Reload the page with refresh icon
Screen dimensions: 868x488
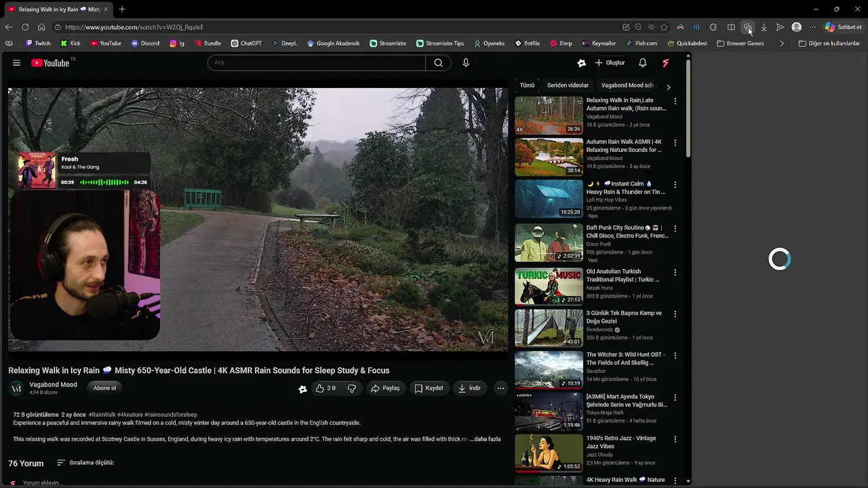click(x=25, y=27)
